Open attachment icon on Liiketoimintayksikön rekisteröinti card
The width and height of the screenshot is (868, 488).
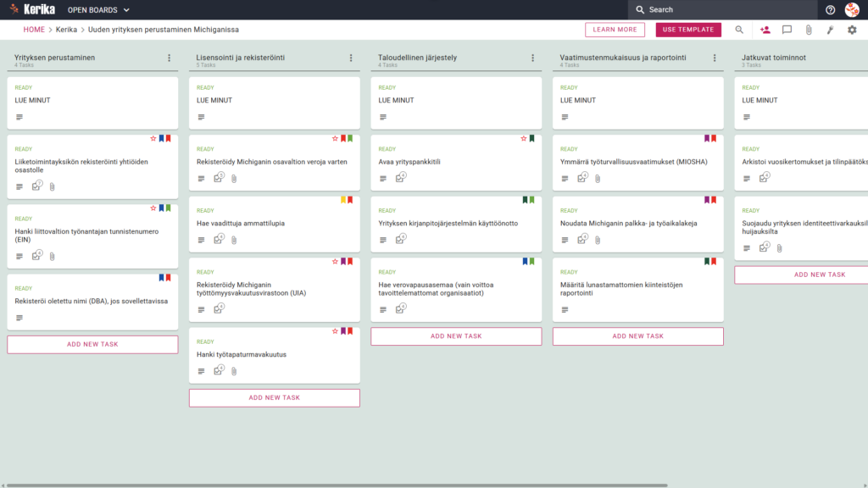tap(52, 187)
